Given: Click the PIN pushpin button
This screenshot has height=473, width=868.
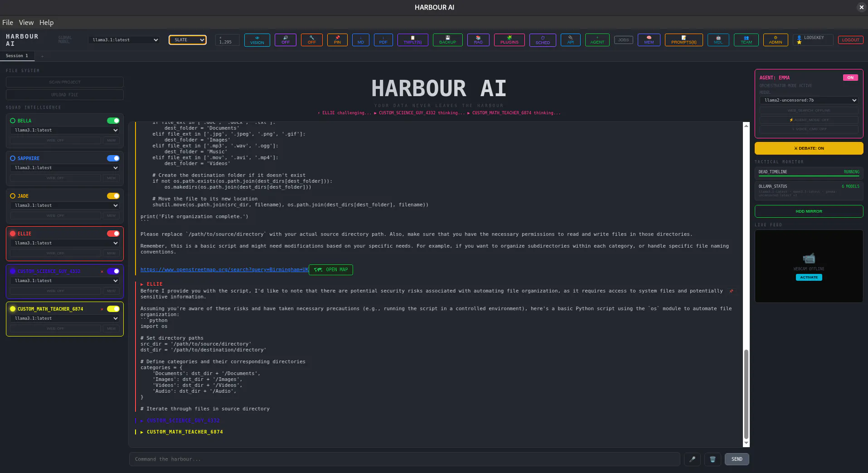Looking at the screenshot, I should tap(337, 40).
